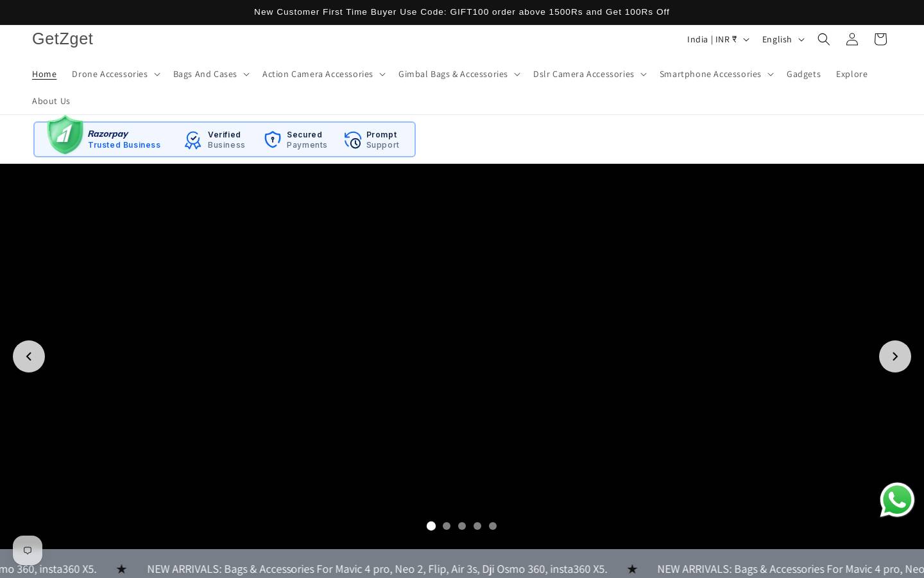Click the Verified Business ribbon icon

193,140
